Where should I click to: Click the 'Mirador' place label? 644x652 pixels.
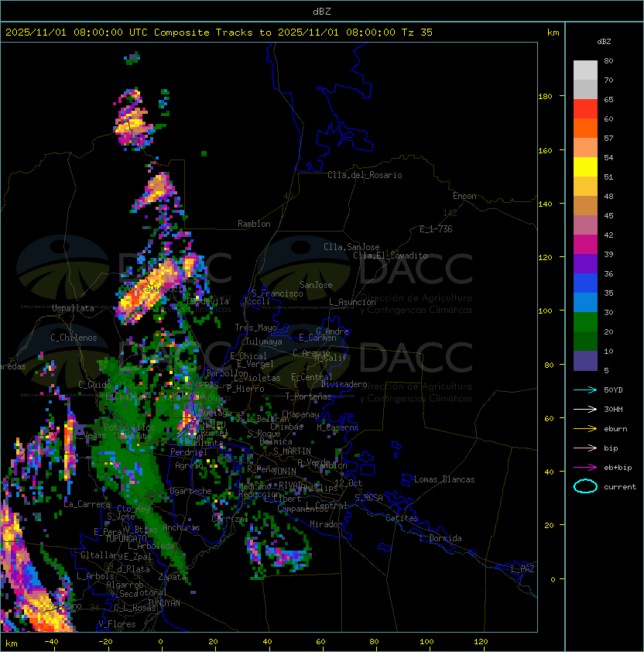[x=326, y=524]
